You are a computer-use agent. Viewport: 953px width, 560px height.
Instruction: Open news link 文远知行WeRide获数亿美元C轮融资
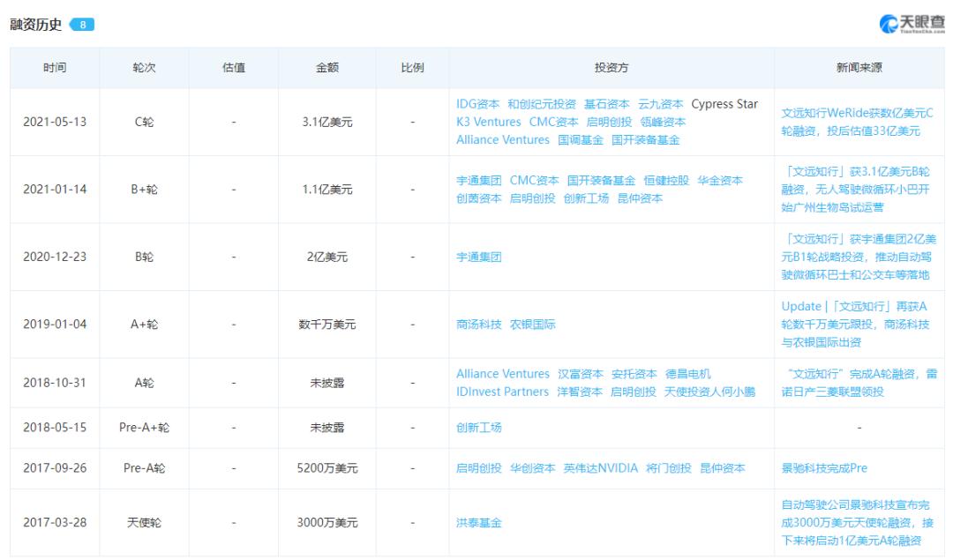857,122
